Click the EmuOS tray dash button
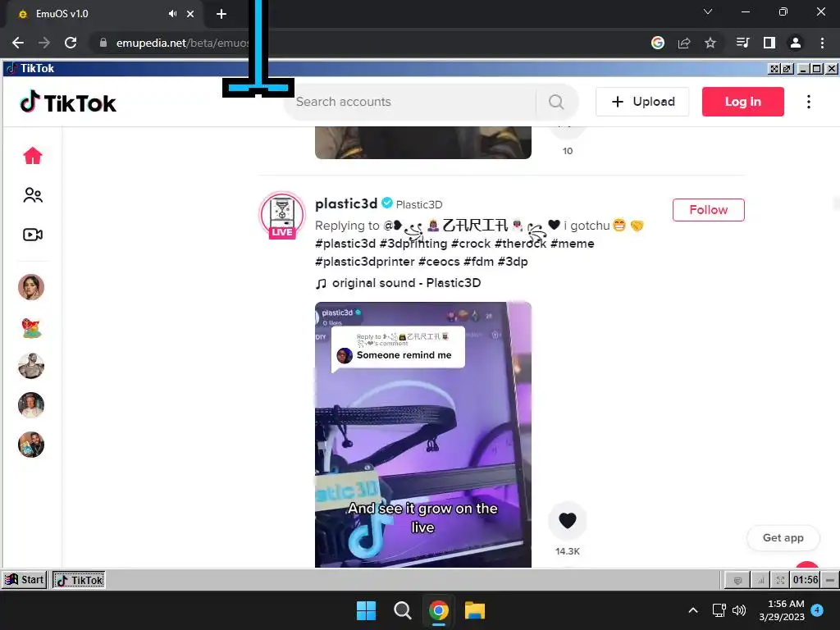This screenshot has height=630, width=840. click(x=830, y=580)
